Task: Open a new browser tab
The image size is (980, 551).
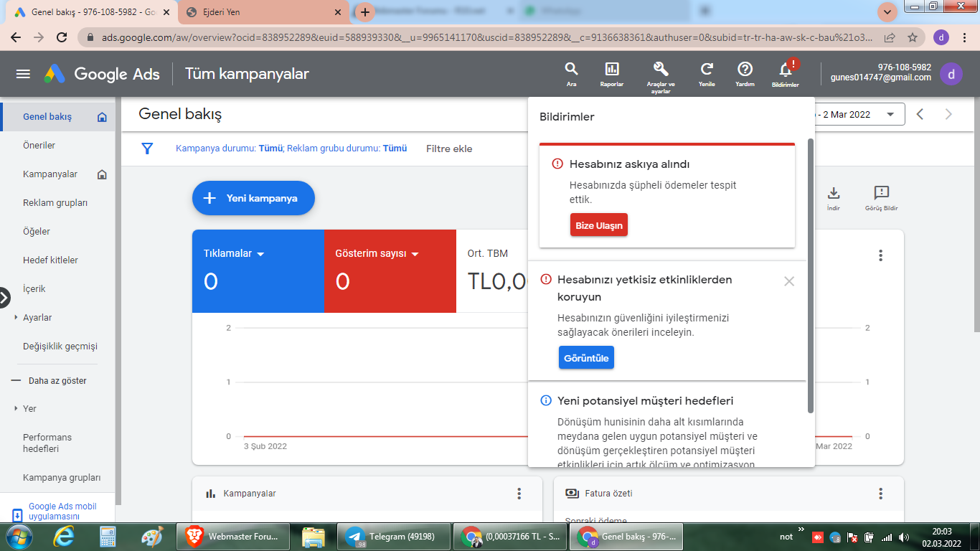Action: tap(365, 12)
